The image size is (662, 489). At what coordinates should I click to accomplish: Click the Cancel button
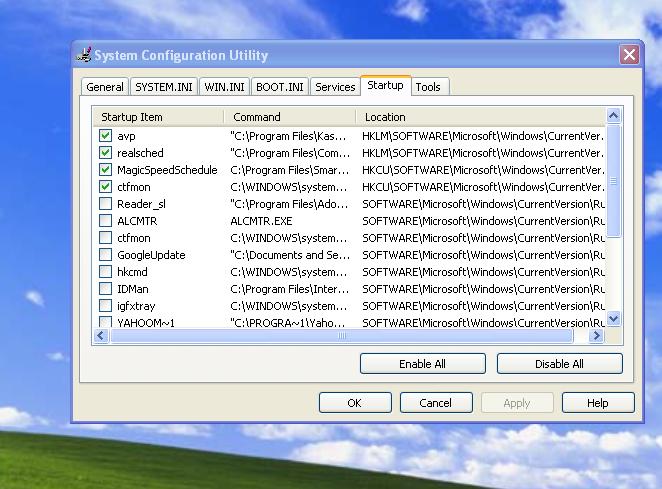(x=436, y=403)
